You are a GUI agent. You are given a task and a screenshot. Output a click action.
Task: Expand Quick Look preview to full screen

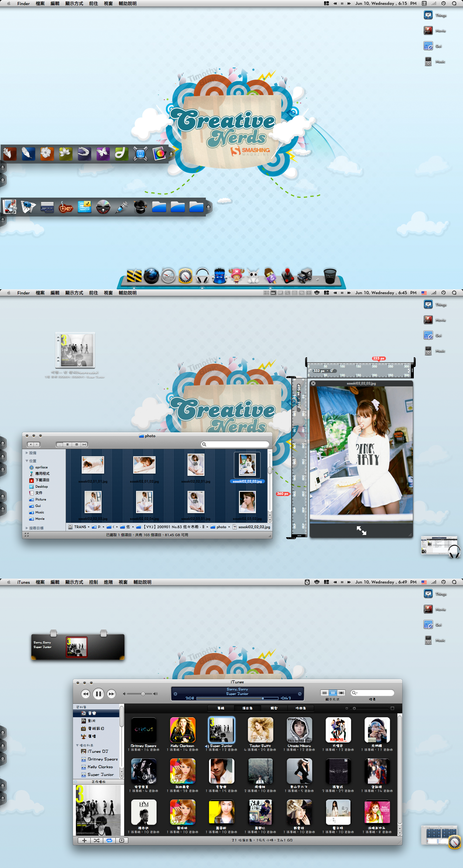(x=361, y=530)
